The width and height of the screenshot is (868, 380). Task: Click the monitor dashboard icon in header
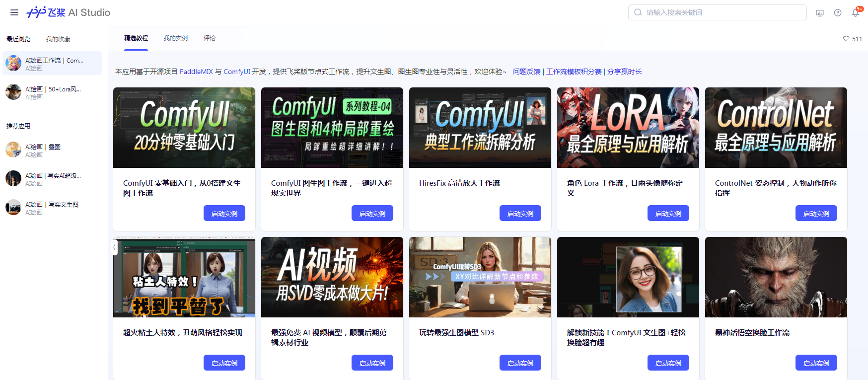(820, 13)
